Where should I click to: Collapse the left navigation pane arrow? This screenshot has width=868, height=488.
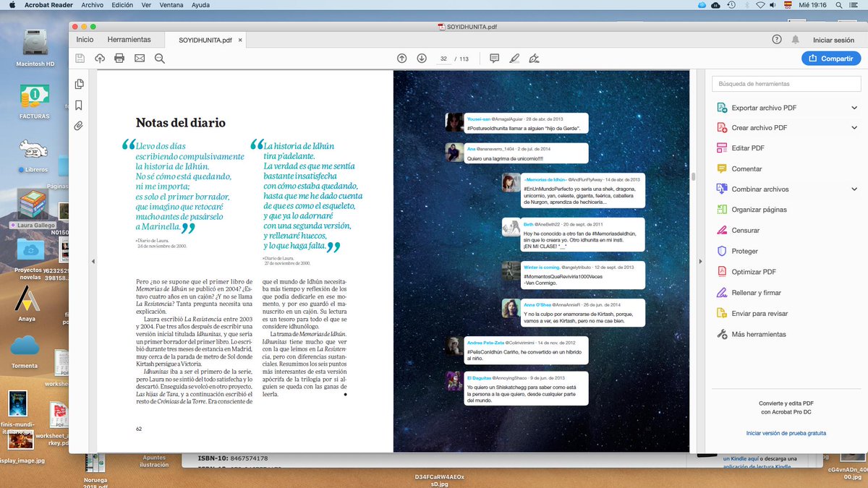(93, 261)
